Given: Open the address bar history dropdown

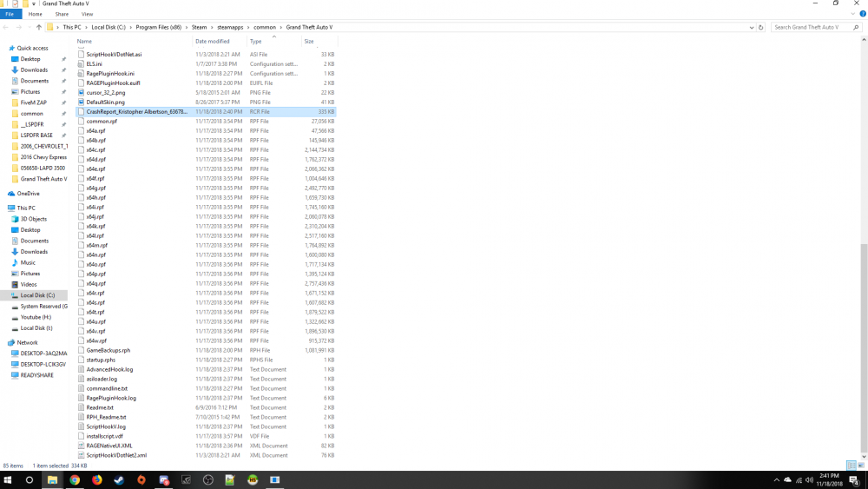Looking at the screenshot, I should coord(751,27).
